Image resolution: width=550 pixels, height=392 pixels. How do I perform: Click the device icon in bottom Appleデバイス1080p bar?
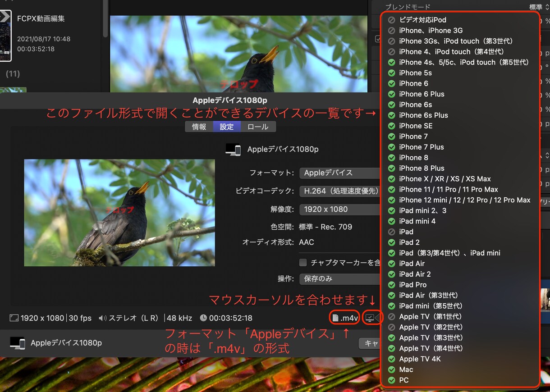17,343
